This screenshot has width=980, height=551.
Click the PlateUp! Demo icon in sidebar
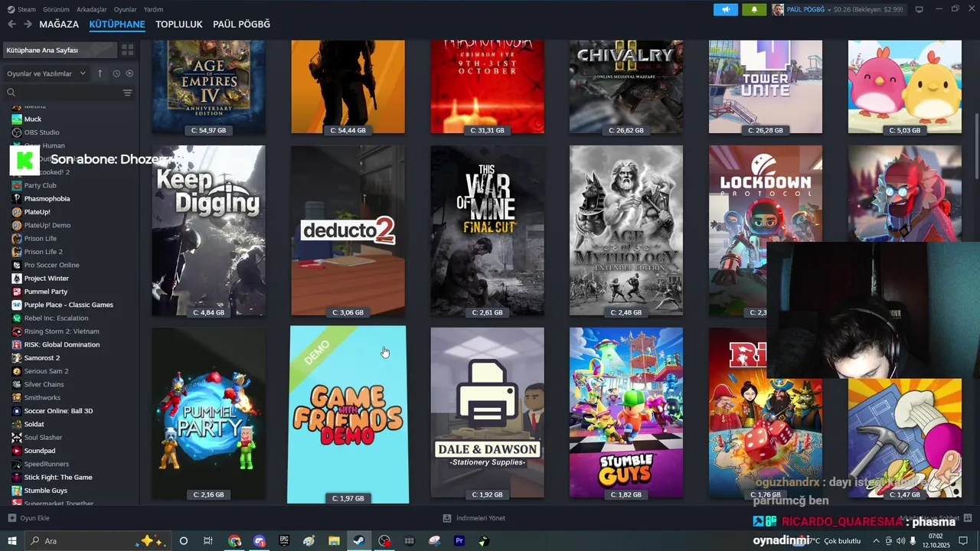tap(17, 225)
